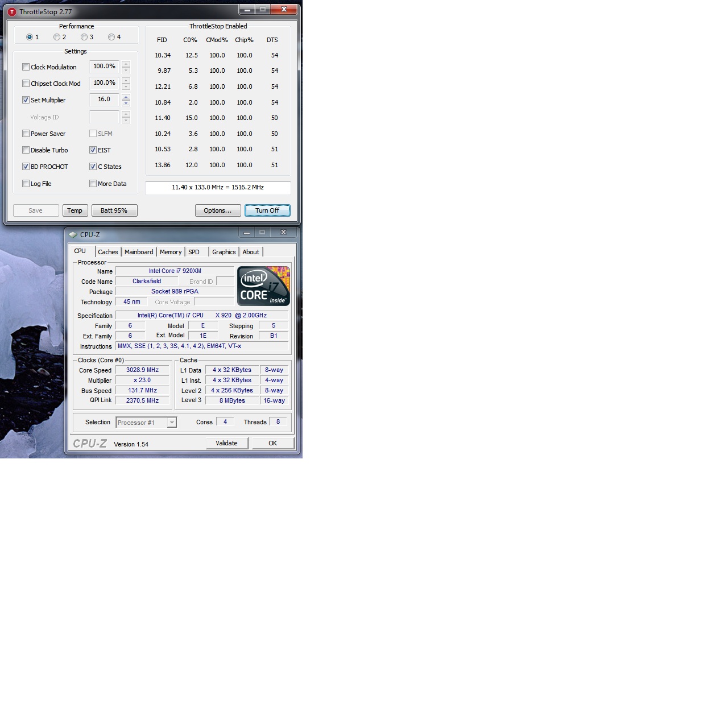Image resolution: width=728 pixels, height=728 pixels.
Task: Uncheck the Set Multiplier checkbox
Action: click(26, 100)
